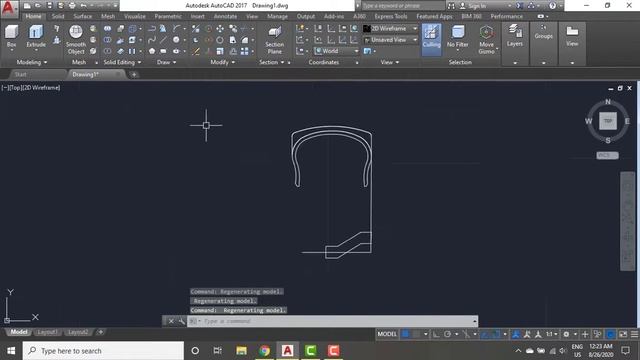Click the command line customize wrench icon
This screenshot has height=360, width=640.
coord(182,321)
